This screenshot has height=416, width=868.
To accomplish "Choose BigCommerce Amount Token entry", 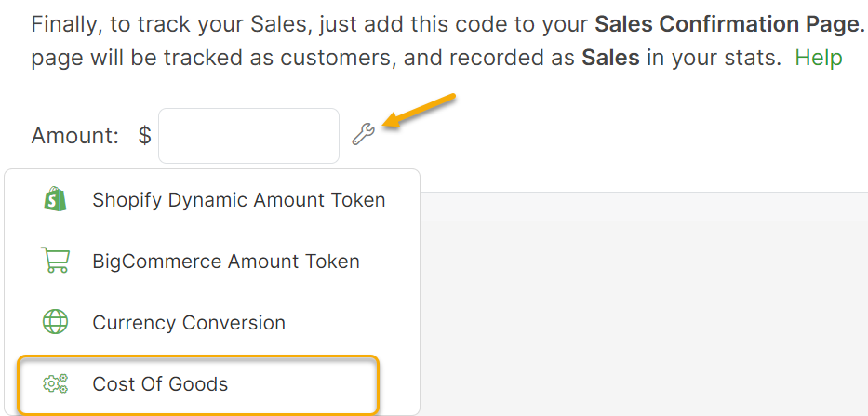I will pyautogui.click(x=225, y=262).
